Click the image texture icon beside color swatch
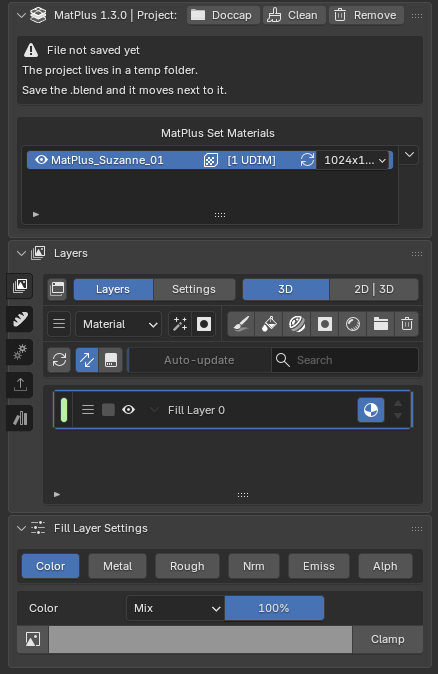 coord(33,639)
